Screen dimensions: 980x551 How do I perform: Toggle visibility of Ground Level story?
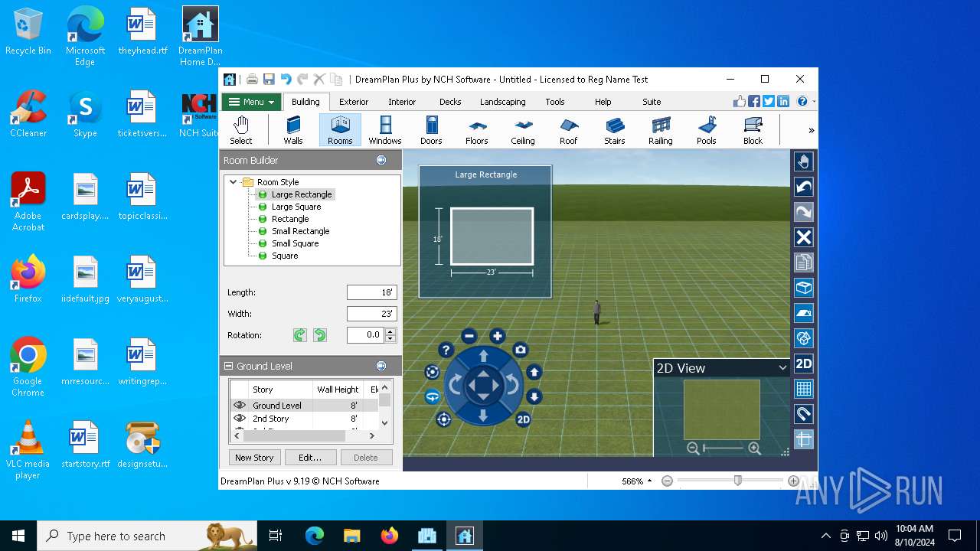[x=240, y=406]
